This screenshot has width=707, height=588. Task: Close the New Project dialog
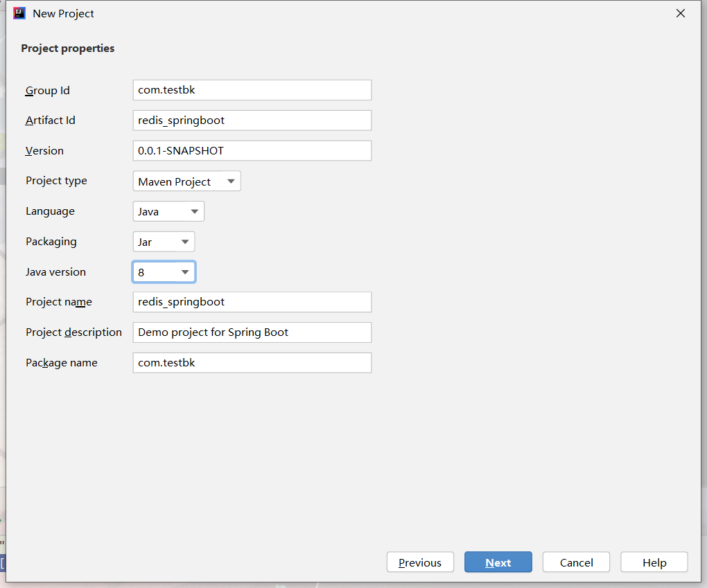point(681,13)
